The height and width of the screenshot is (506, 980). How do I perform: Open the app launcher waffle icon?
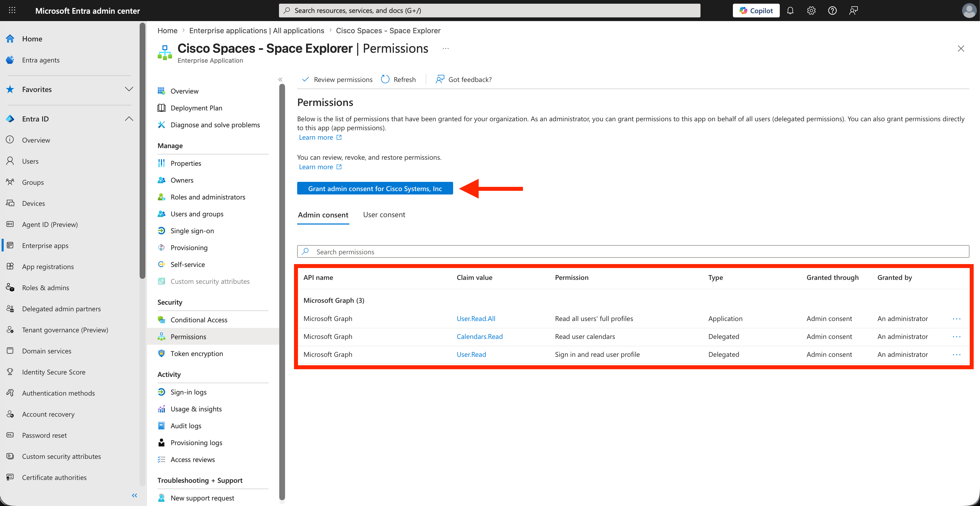(x=12, y=10)
